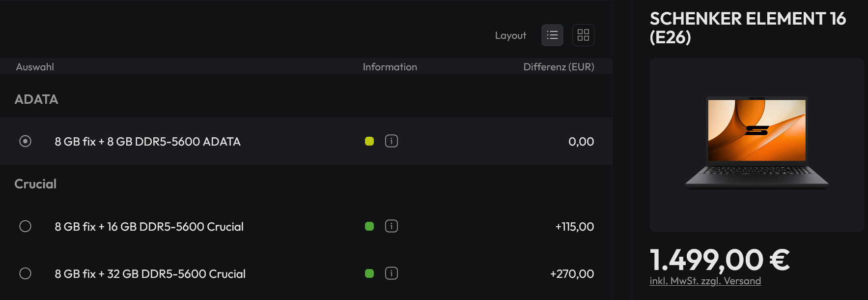
Task: Click green availability dot for 32 GB Crucial
Action: [369, 273]
